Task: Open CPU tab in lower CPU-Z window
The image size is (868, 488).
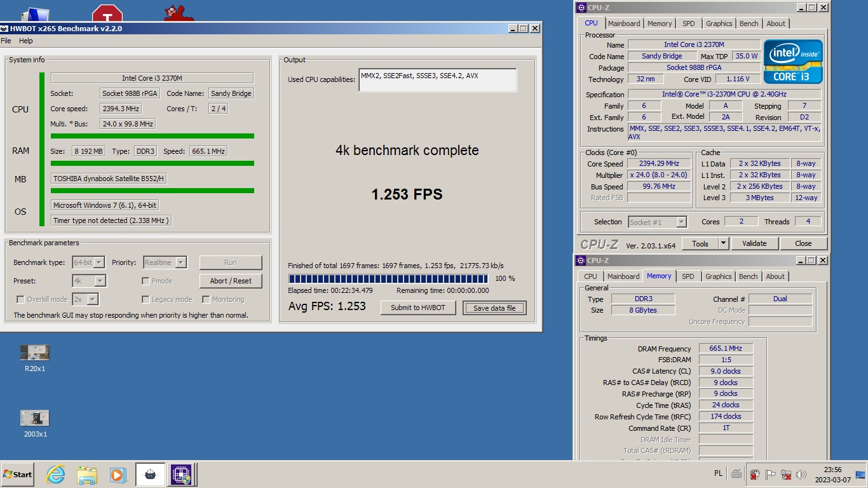Action: coord(590,276)
